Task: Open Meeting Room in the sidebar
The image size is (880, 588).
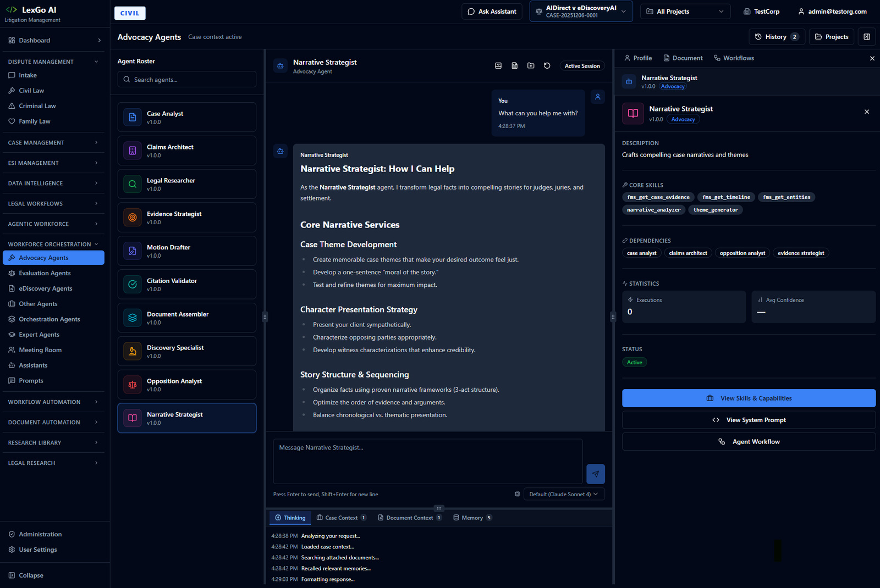Action: click(52, 350)
